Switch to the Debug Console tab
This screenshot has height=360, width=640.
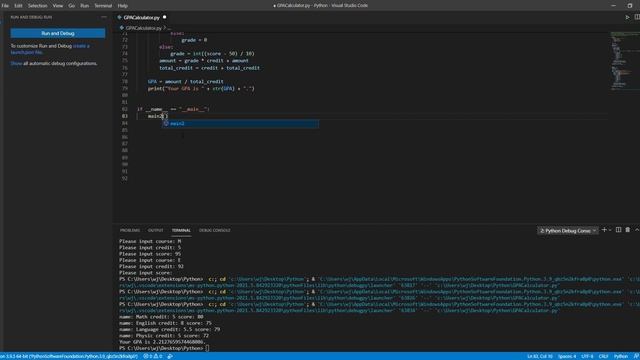click(215, 230)
